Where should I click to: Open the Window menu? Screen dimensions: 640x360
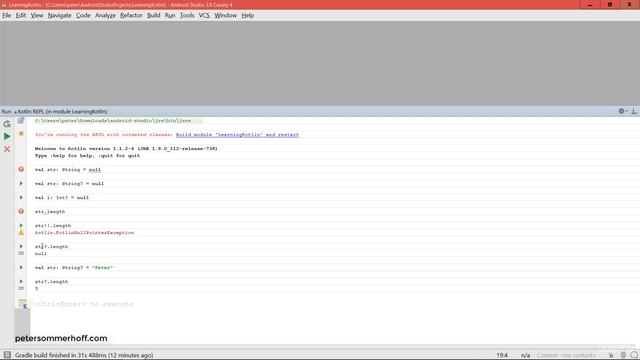225,15
